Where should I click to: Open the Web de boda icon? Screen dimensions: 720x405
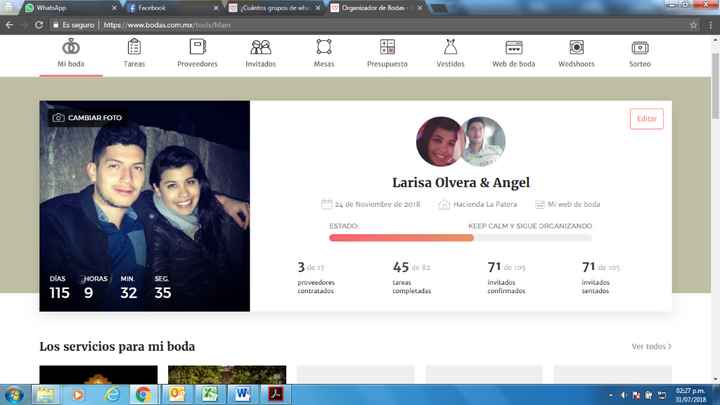pyautogui.click(x=513, y=48)
